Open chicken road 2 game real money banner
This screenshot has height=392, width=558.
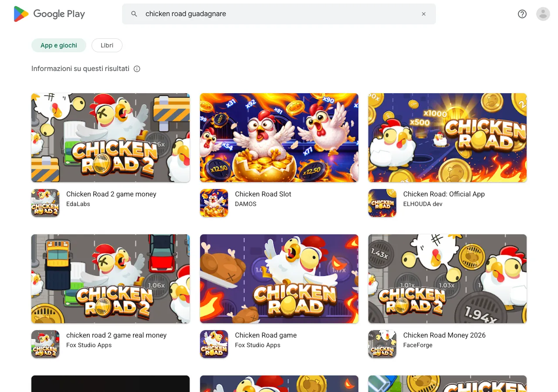click(111, 279)
